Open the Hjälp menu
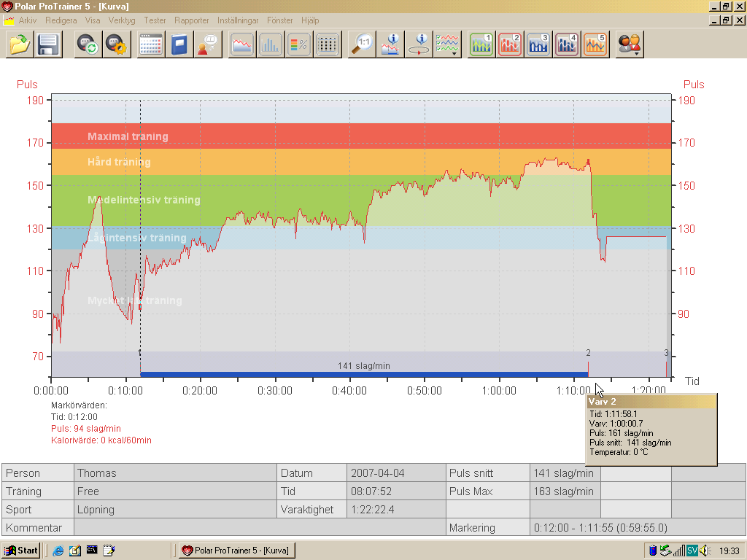 309,20
